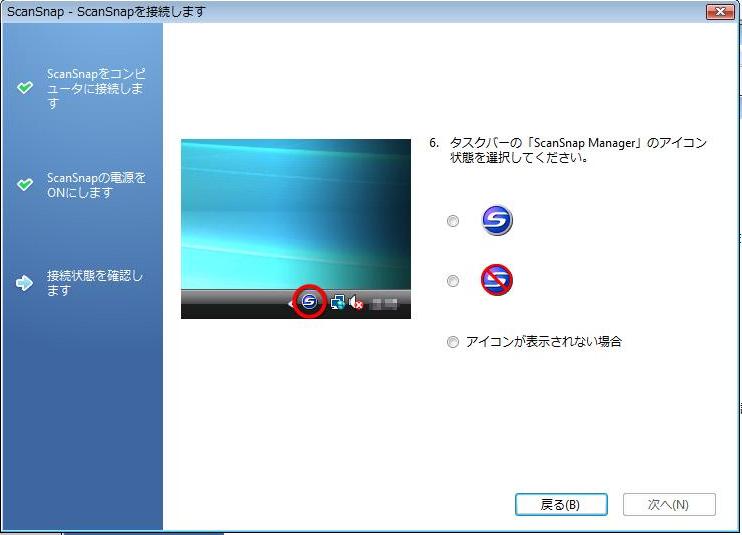
Task: Select radio button for the blue ScanSnap icon
Action: (453, 221)
